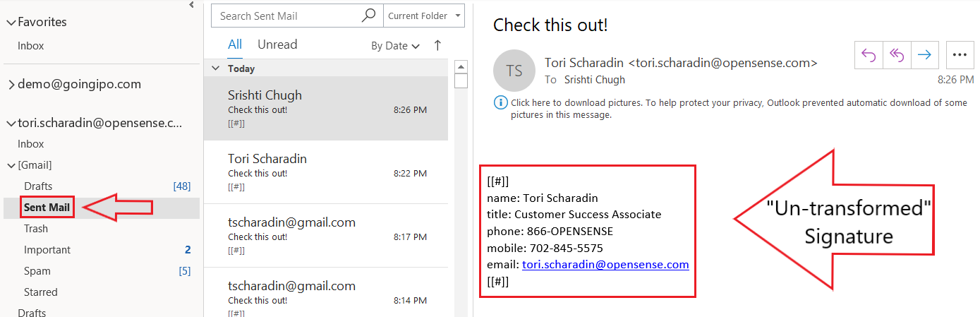Open the tscharadin@gmail.com message at 8:17 PM
The width and height of the screenshot is (980, 317).
pos(326,235)
